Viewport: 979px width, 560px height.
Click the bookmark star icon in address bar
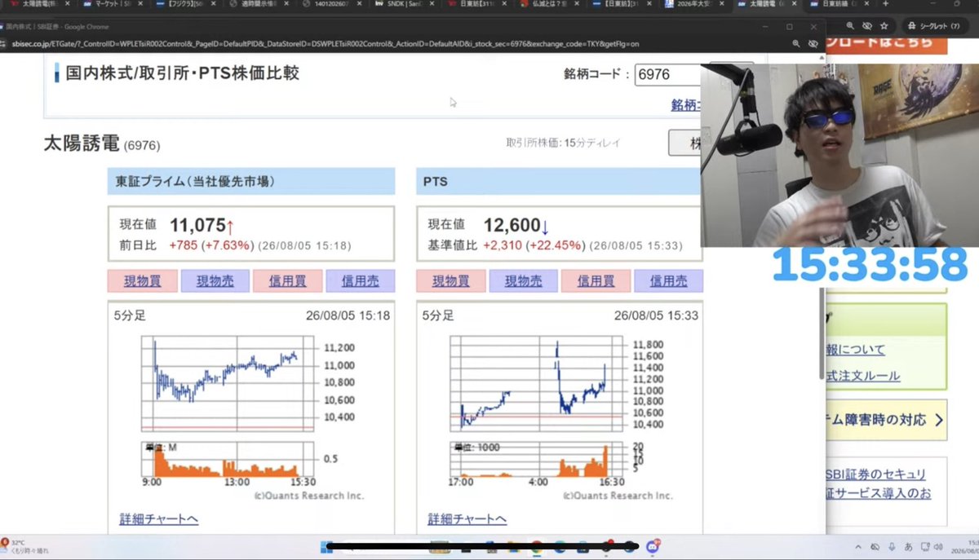coord(884,26)
